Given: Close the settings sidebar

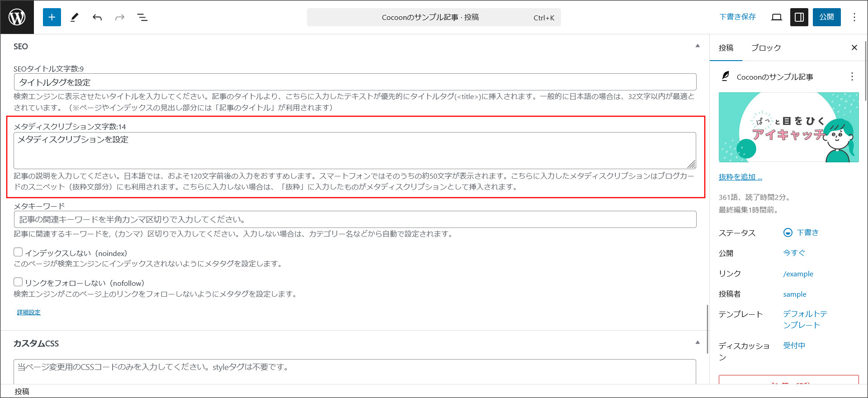Looking at the screenshot, I should coord(854,47).
